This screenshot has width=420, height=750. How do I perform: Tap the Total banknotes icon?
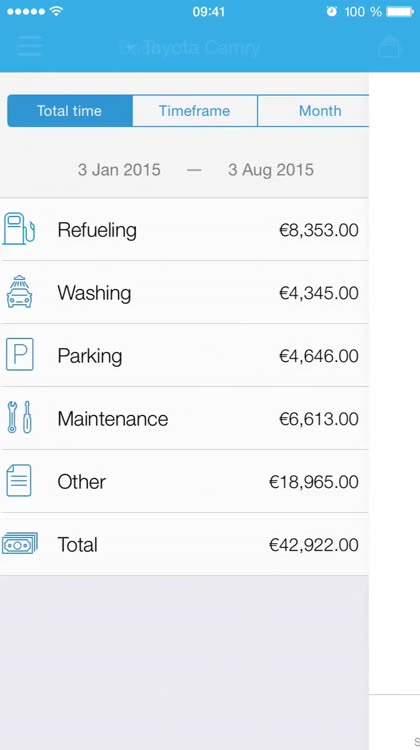point(20,543)
